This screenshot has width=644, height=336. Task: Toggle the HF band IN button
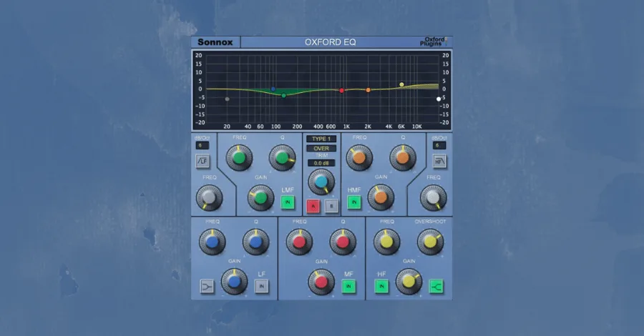381,286
